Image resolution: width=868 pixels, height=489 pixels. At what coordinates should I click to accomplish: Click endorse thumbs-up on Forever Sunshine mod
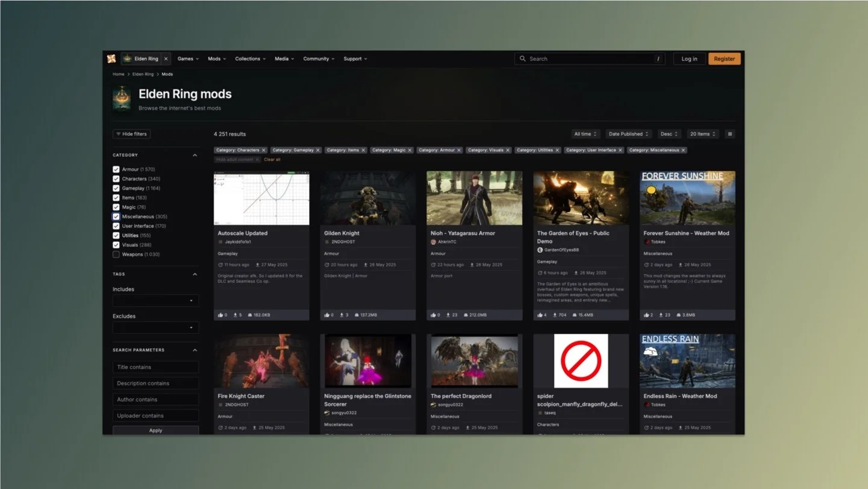646,315
